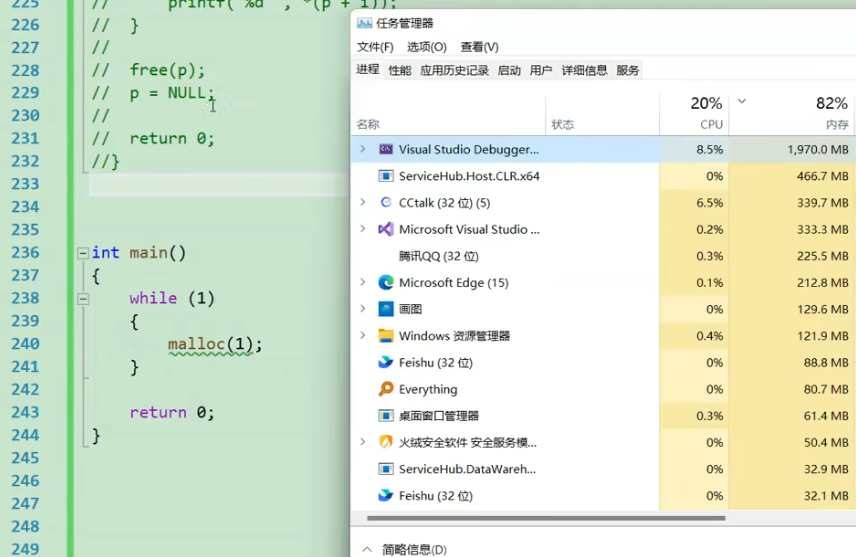Click the 火绒安全软件 process icon
The image size is (856, 557).
[386, 442]
